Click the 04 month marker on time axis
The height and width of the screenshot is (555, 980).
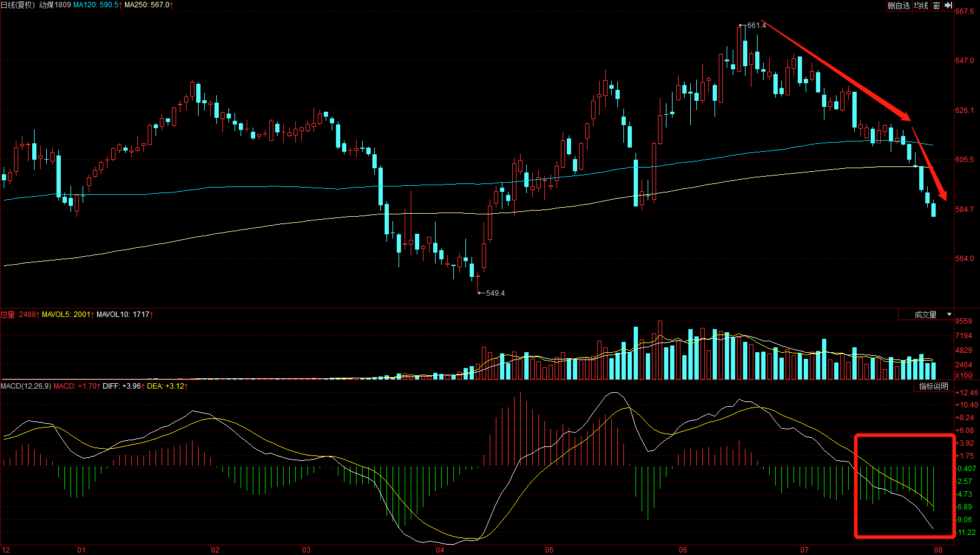pyautogui.click(x=440, y=550)
